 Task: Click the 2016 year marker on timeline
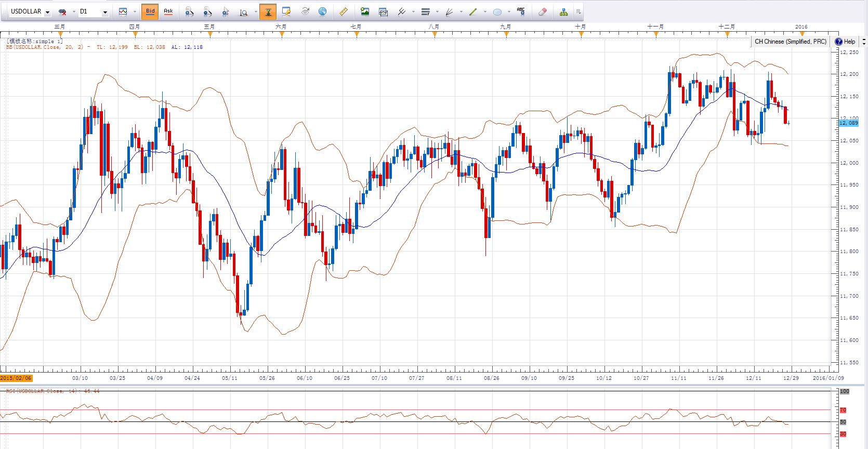coord(801,27)
